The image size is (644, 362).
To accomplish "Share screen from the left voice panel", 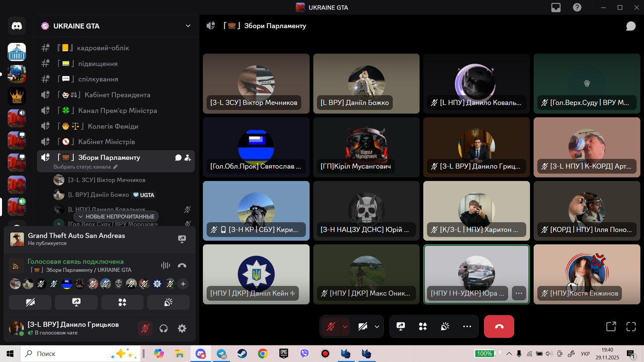I will point(76,302).
